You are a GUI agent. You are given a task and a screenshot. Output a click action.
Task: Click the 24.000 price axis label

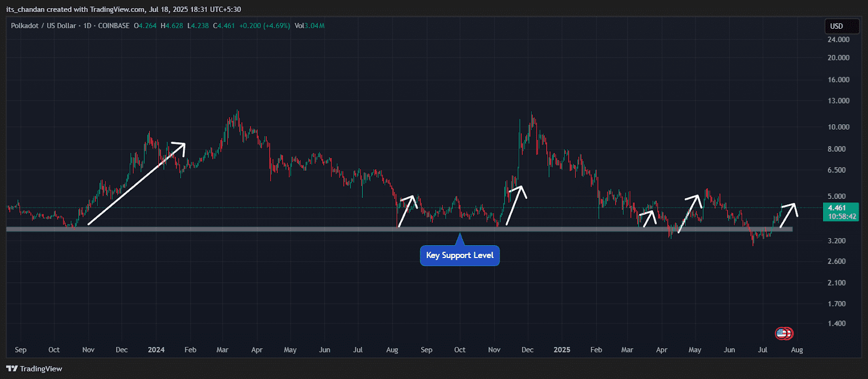[x=839, y=40]
